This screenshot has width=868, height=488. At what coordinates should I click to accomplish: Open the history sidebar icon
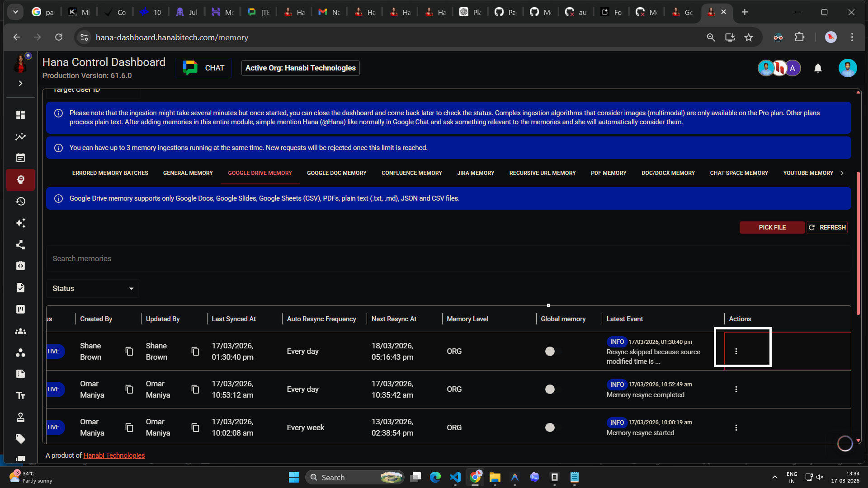tap(20, 202)
